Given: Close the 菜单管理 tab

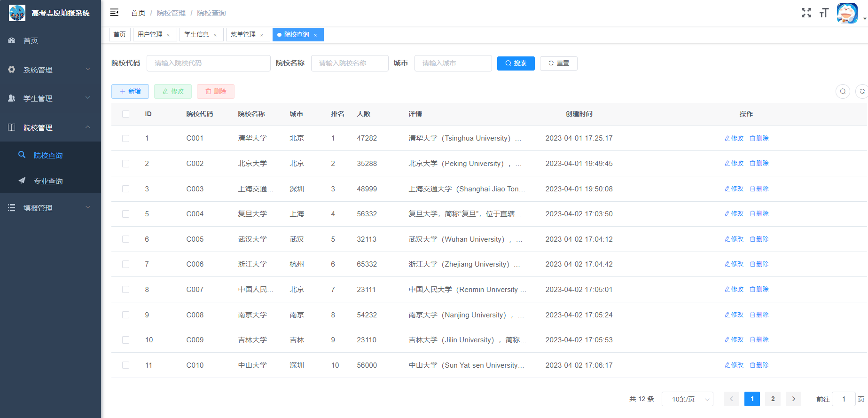Looking at the screenshot, I should pos(262,35).
